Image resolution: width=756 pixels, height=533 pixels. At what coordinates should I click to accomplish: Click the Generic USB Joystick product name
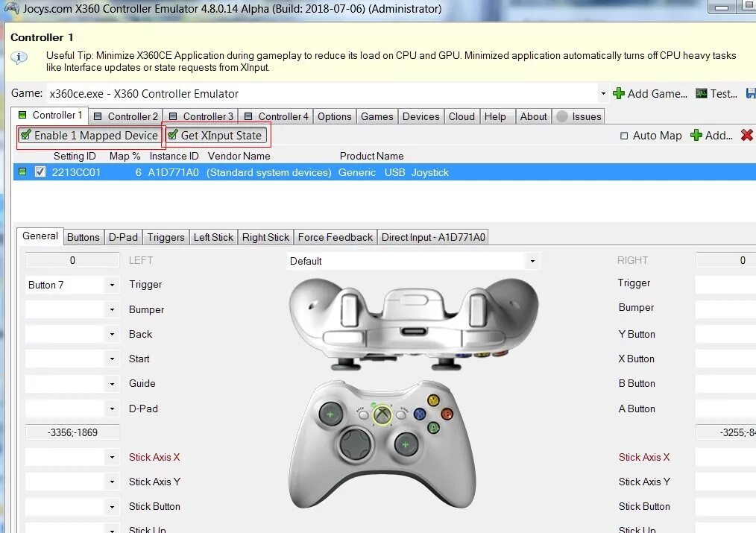point(394,172)
